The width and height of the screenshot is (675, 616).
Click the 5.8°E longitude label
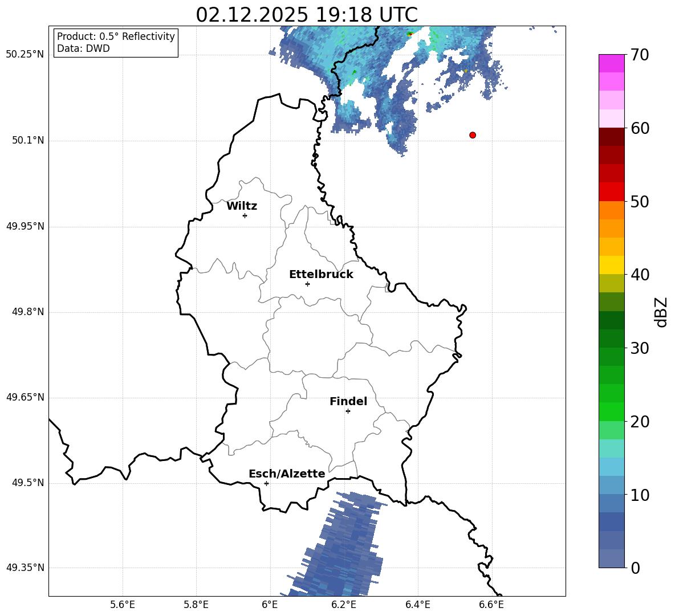[196, 605]
